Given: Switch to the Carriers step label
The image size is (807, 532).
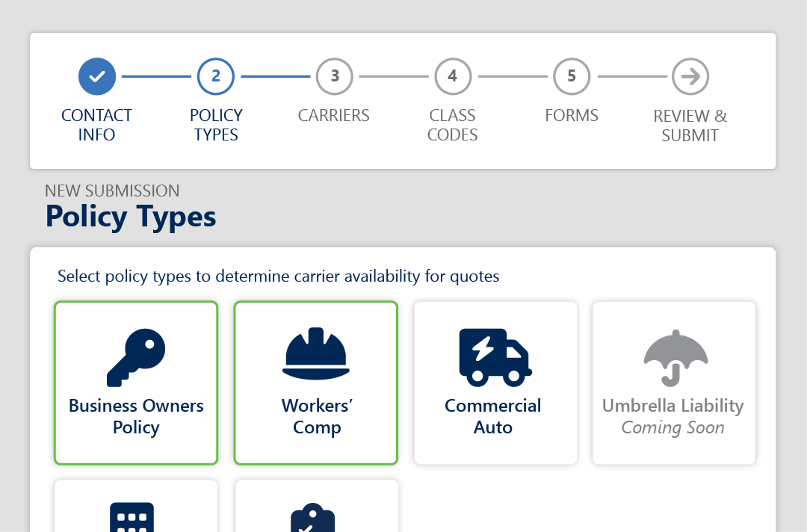Looking at the screenshot, I should 334,116.
